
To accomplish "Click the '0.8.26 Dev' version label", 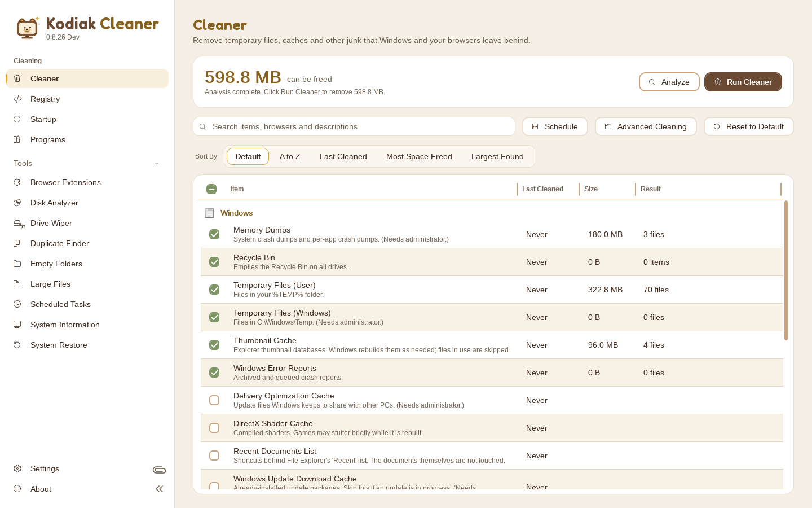I will pos(63,37).
